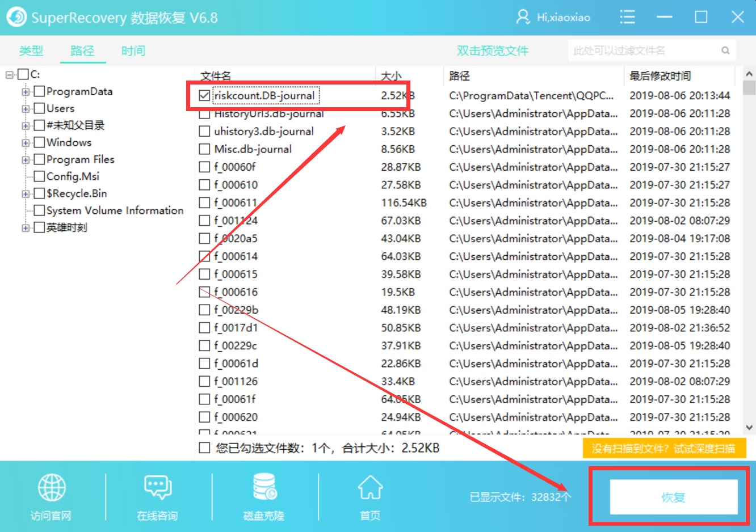The image size is (756, 532).
Task: Expand the Windows folder tree
Action: pyautogui.click(x=25, y=142)
